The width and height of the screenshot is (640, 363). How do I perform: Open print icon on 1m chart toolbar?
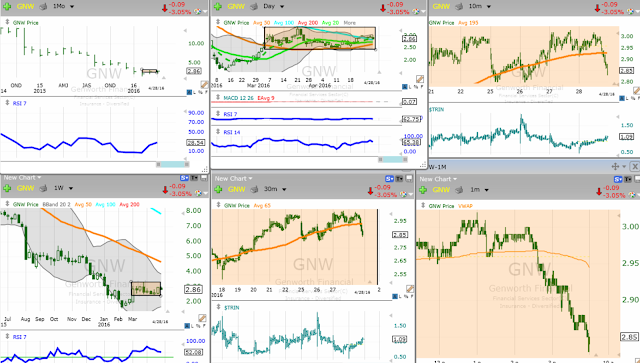coord(459,189)
